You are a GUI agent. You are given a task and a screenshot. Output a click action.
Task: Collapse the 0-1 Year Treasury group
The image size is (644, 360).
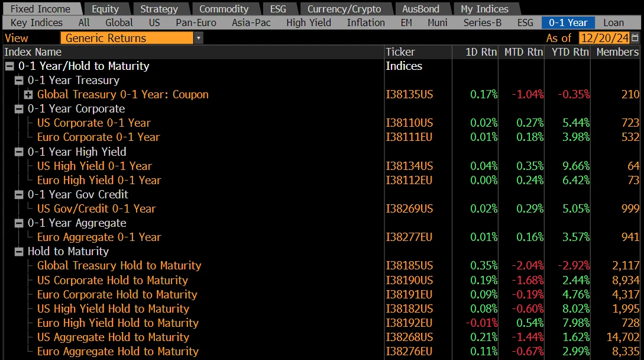[x=19, y=81]
